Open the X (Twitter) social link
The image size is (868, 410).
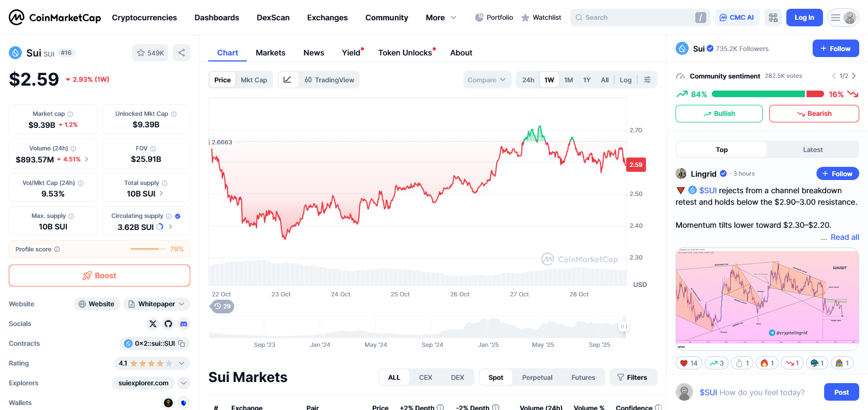(x=153, y=324)
